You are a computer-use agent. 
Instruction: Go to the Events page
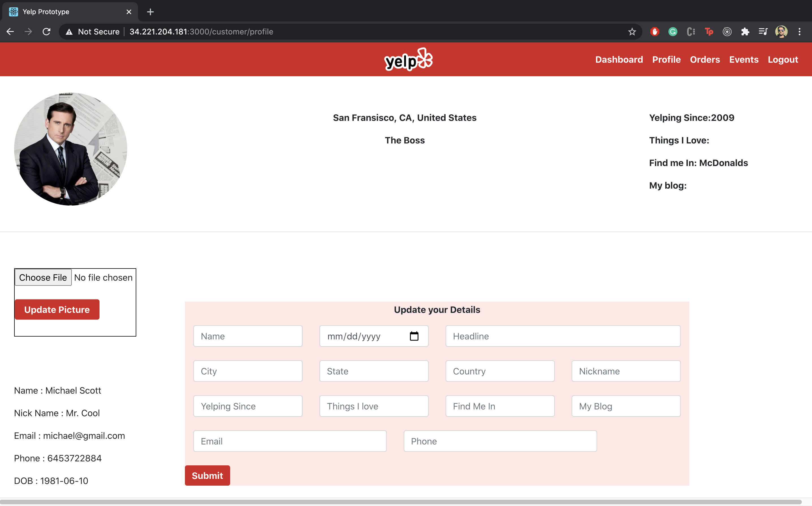tap(743, 60)
